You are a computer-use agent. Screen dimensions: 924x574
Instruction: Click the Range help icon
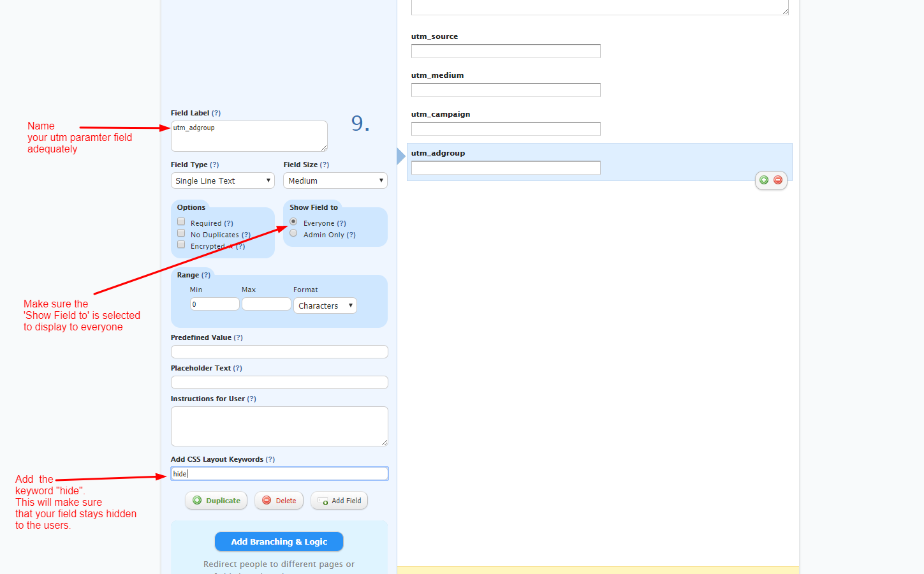[207, 274]
